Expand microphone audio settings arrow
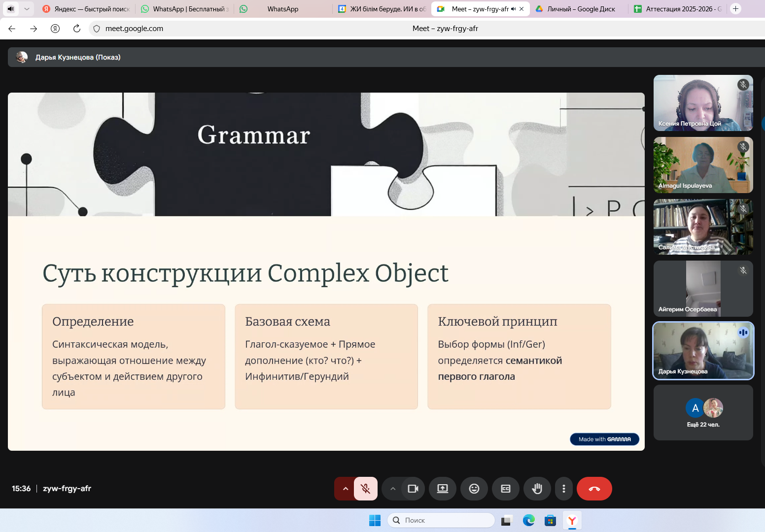This screenshot has height=532, width=765. click(x=345, y=489)
